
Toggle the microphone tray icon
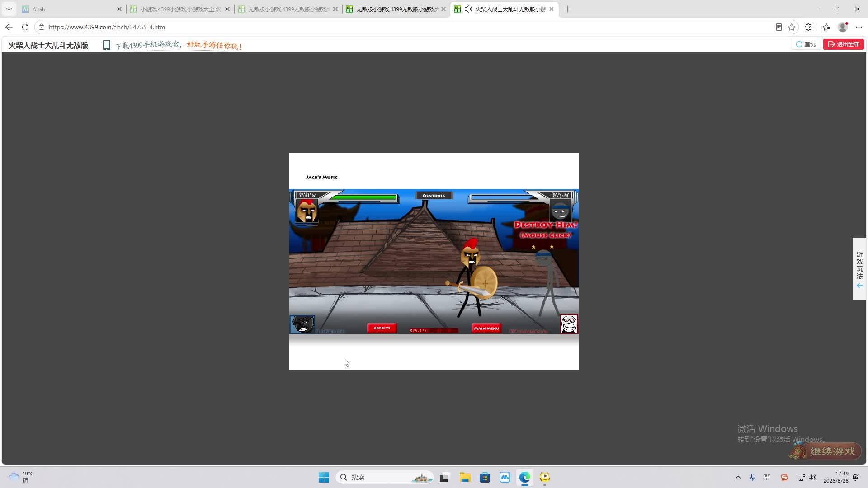pos(753,477)
